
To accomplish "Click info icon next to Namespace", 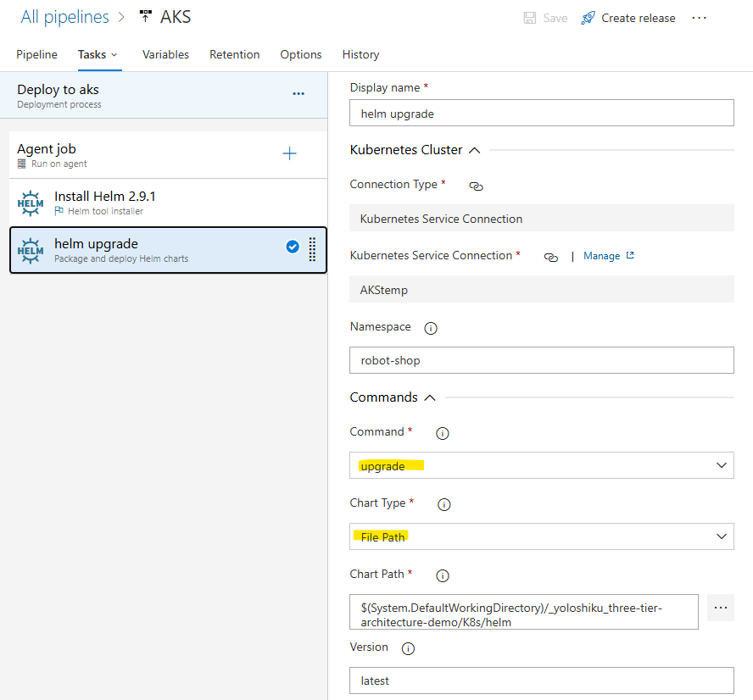I will 430,328.
